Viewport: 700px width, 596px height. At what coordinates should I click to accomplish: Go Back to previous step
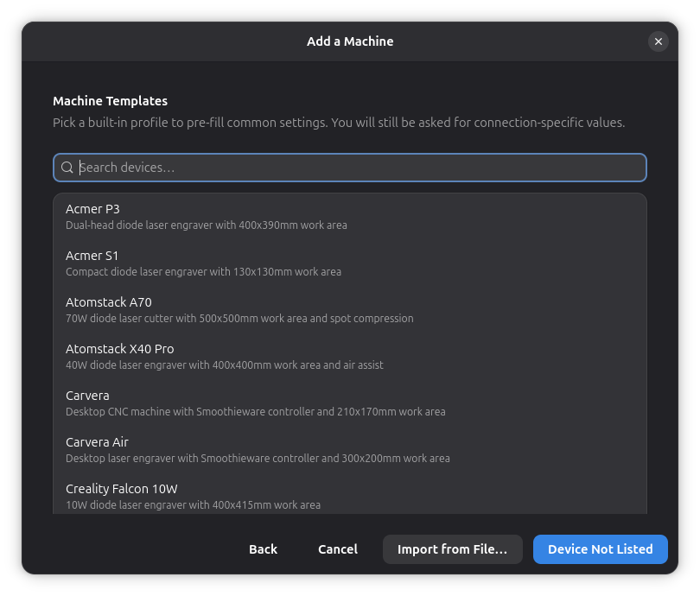pos(263,549)
